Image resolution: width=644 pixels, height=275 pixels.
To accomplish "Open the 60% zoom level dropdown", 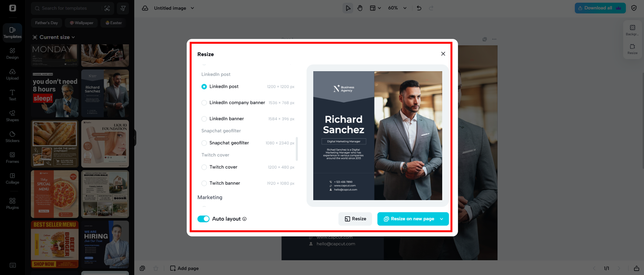I will click(397, 8).
